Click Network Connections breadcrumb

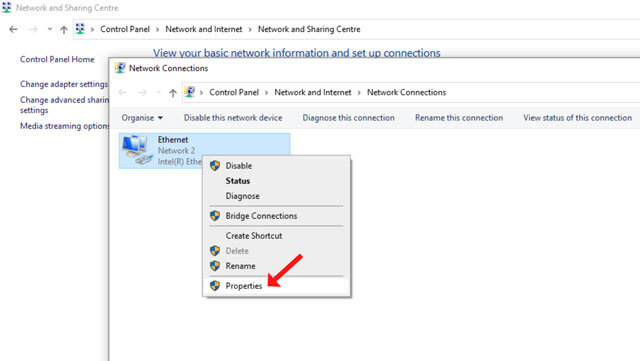(x=406, y=93)
